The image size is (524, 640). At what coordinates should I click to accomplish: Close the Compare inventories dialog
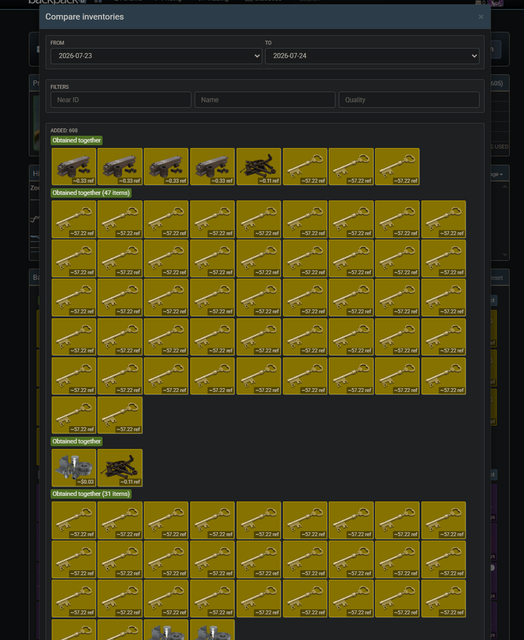coord(481,17)
